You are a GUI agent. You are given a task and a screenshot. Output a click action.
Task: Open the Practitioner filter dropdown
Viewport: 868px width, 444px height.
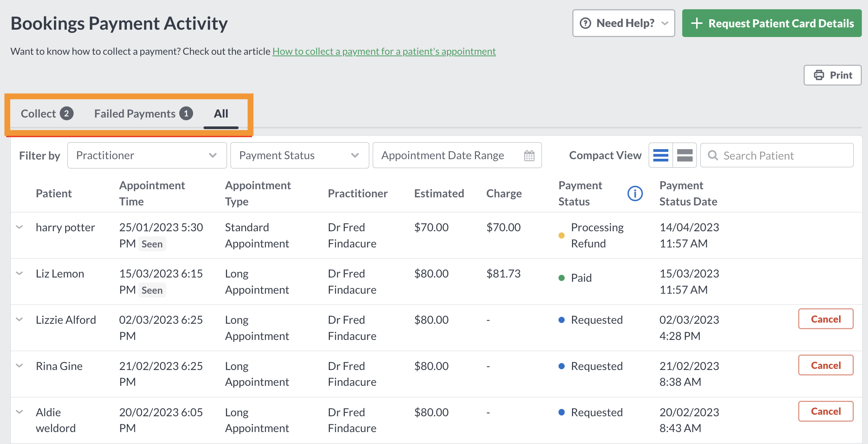[x=147, y=155]
